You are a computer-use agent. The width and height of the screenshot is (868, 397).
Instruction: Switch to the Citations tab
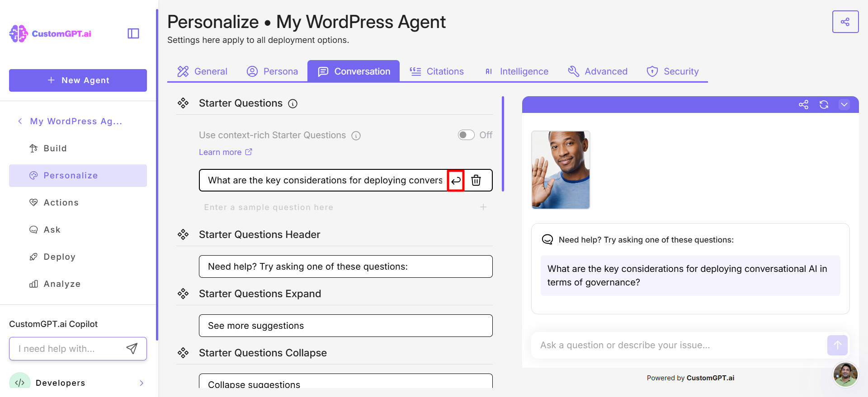coord(437,71)
